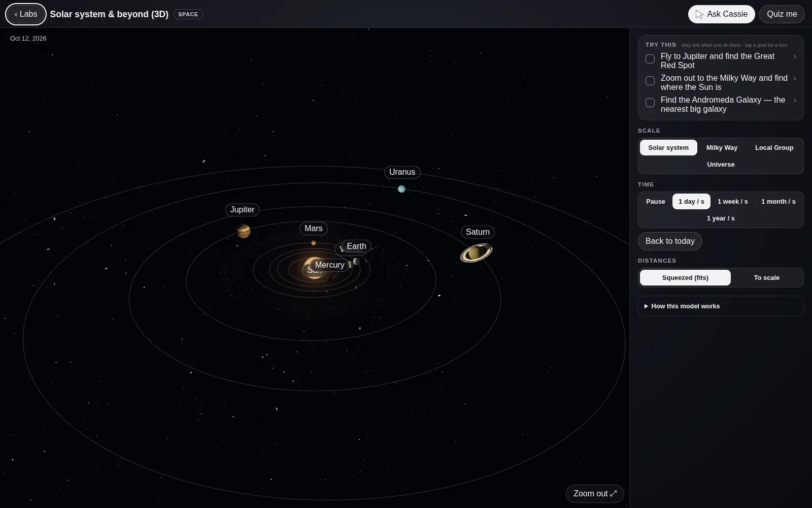
Task: Expand How this model works section
Action: (721, 306)
